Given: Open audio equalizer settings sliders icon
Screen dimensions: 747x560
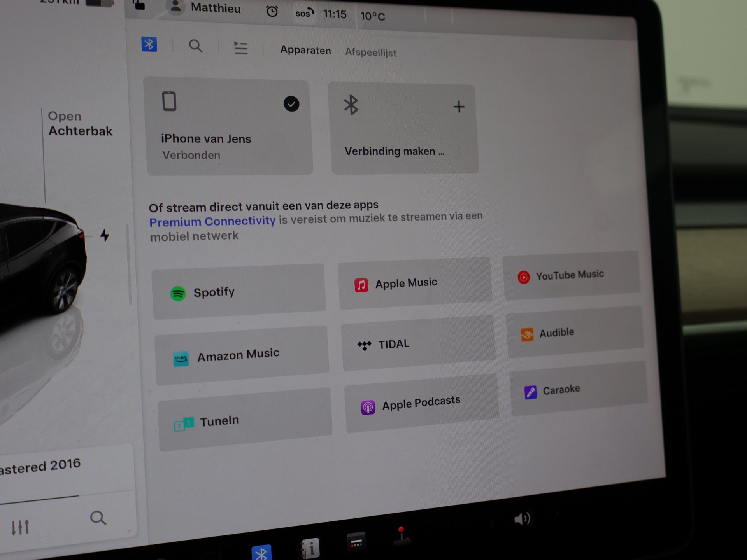Looking at the screenshot, I should click(20, 527).
